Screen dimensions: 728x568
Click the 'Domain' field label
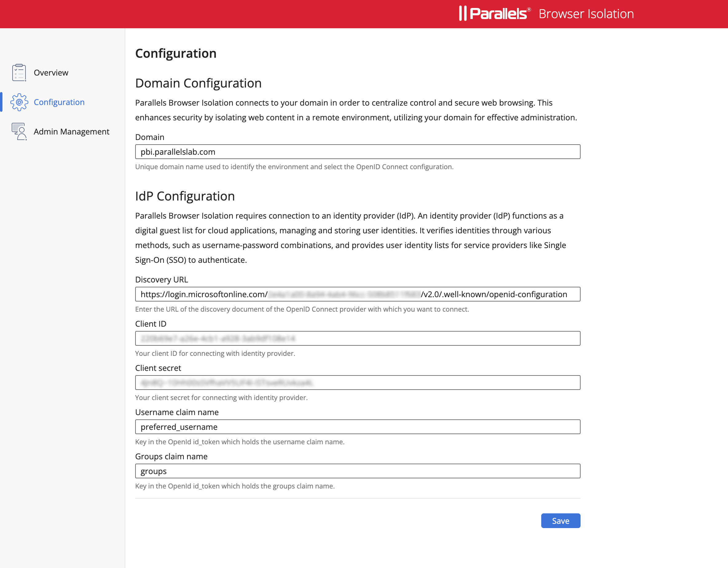(x=150, y=137)
